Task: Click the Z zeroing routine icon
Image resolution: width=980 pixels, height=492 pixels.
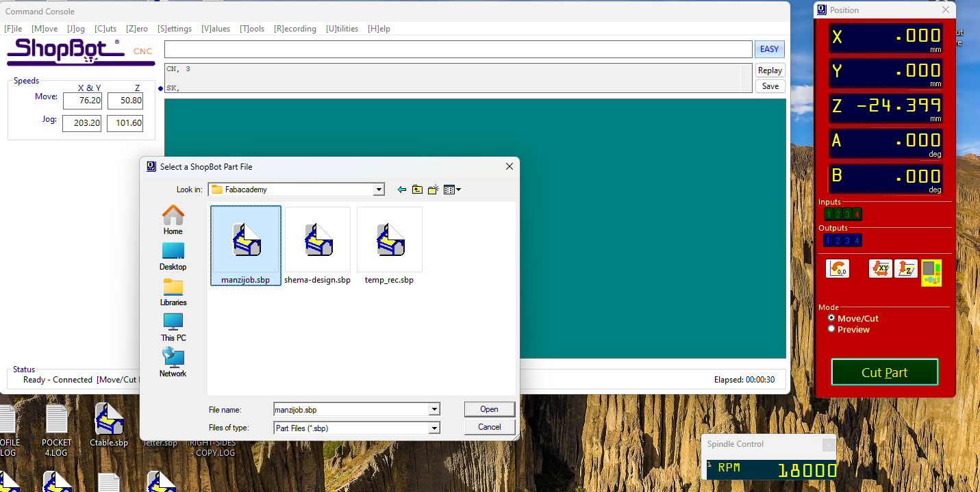Action: click(x=906, y=269)
